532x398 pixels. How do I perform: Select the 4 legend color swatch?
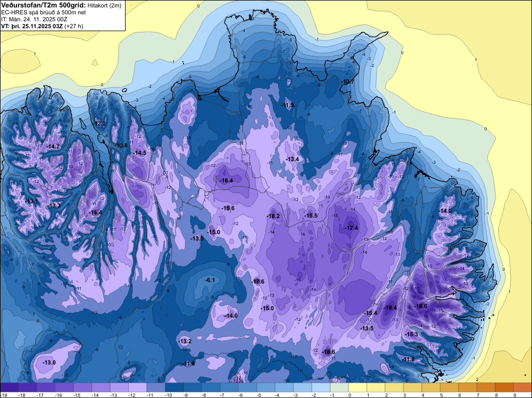pyautogui.click(x=430, y=387)
